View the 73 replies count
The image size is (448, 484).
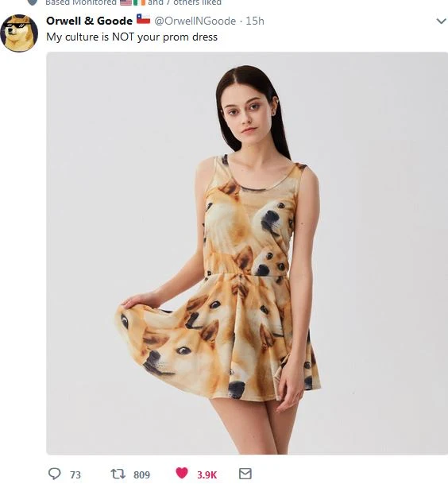[75, 474]
